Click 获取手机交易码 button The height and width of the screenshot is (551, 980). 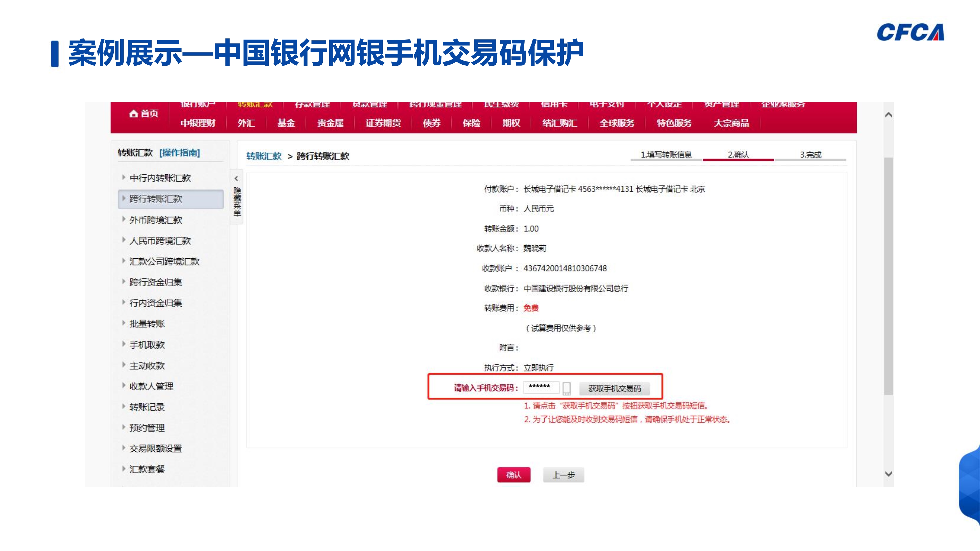coord(614,388)
